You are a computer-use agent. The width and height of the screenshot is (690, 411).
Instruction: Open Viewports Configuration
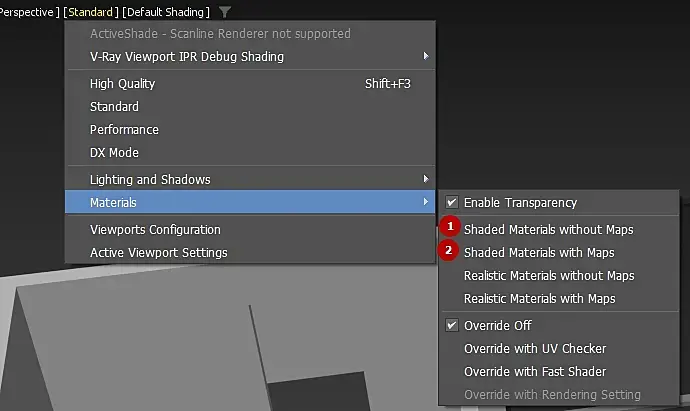tap(155, 230)
